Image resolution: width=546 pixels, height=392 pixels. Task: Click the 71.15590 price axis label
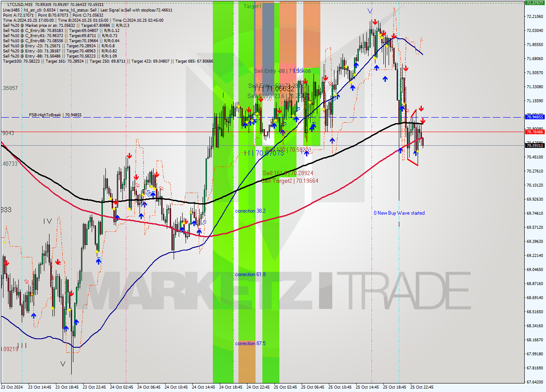[535, 101]
